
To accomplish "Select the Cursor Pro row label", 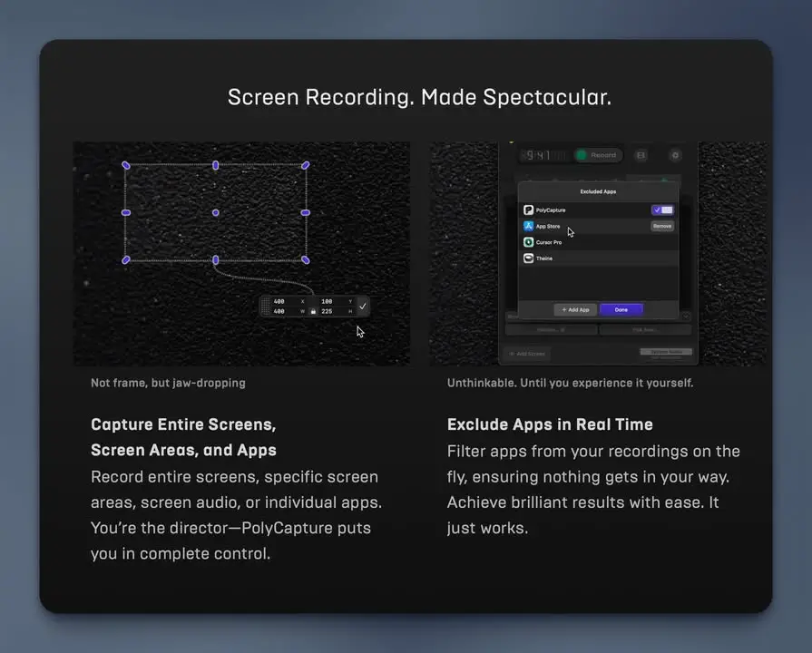I will click(x=549, y=242).
